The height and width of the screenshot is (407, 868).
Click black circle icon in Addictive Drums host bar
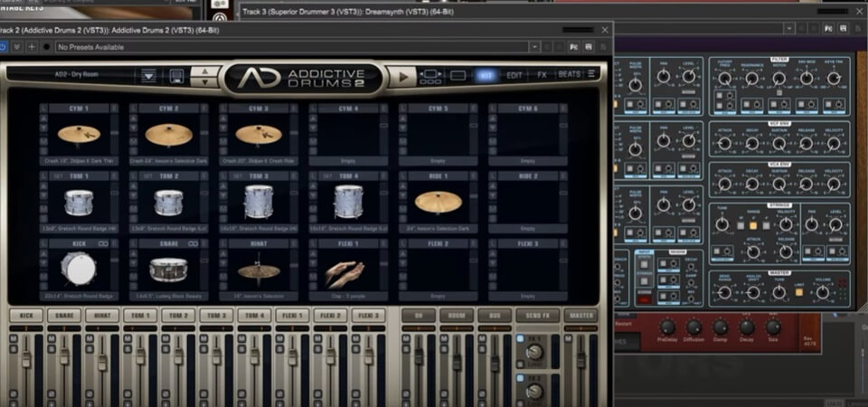[46, 47]
